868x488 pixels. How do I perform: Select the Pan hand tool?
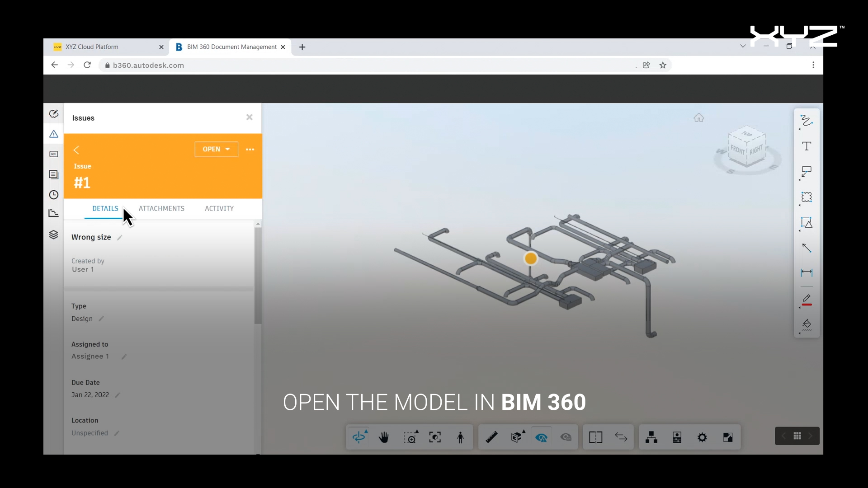point(384,437)
